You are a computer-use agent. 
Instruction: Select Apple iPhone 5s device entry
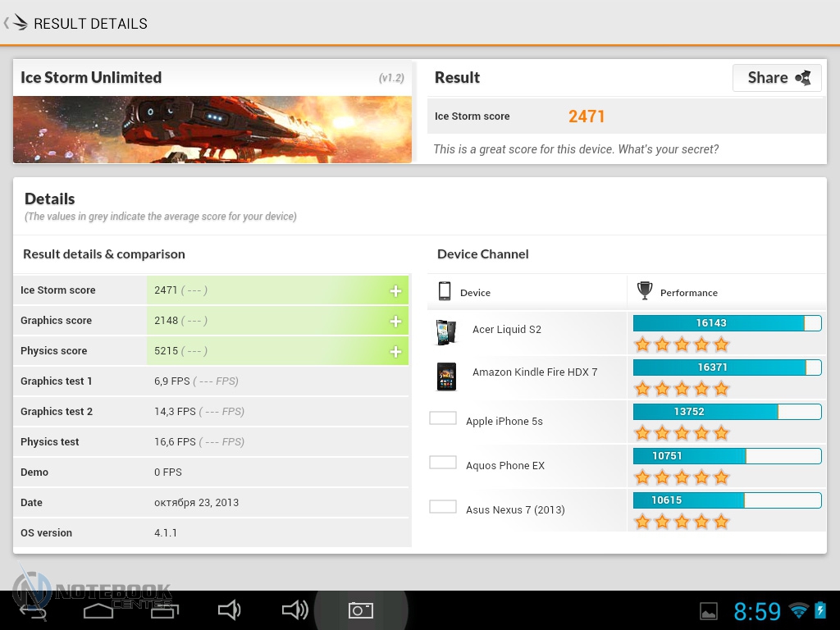click(504, 421)
